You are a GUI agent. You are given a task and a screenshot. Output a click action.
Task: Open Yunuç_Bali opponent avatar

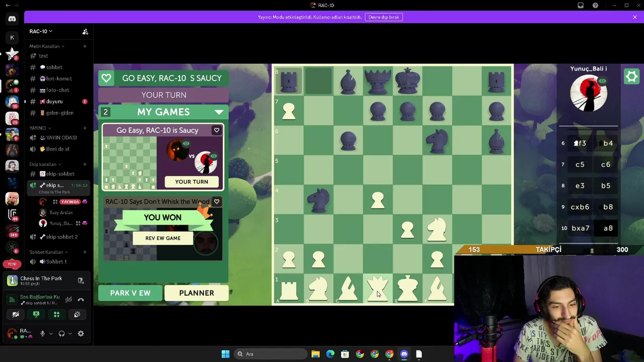coord(589,94)
